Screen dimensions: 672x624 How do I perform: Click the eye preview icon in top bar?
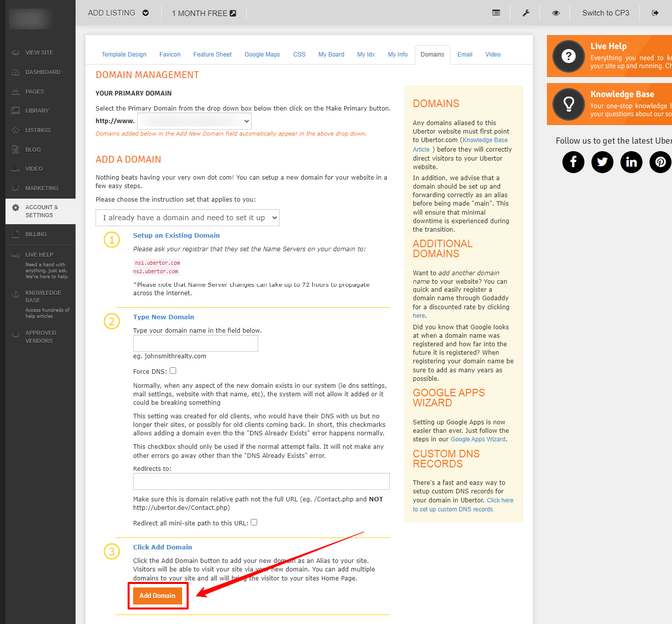[x=556, y=13]
